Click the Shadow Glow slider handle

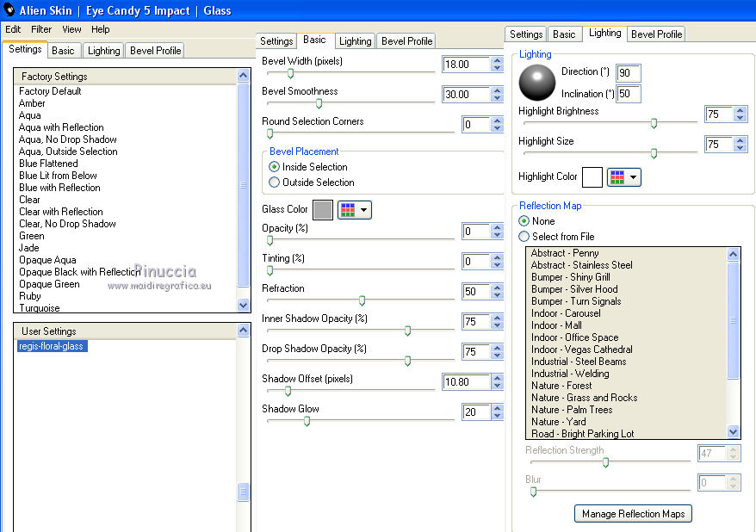click(307, 422)
